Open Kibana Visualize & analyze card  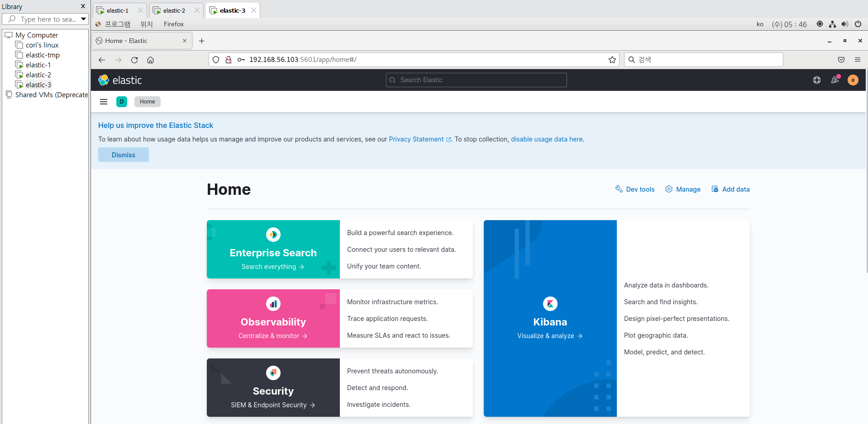[x=550, y=318]
